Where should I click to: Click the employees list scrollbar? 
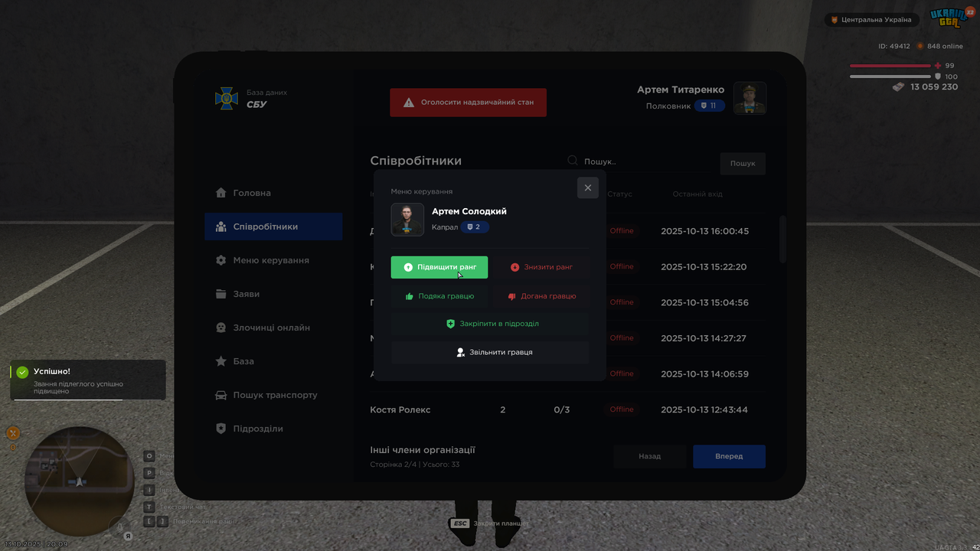782,239
